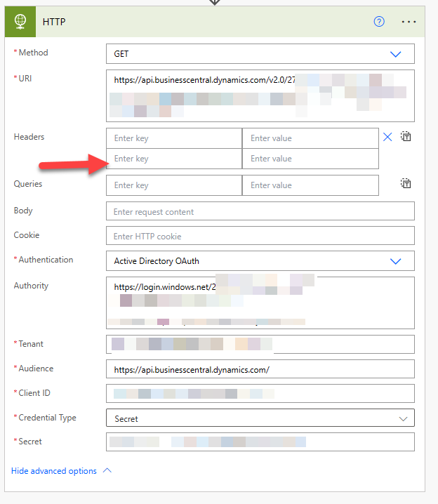Focus the Secret input field
The height and width of the screenshot is (504, 438).
pos(260,442)
